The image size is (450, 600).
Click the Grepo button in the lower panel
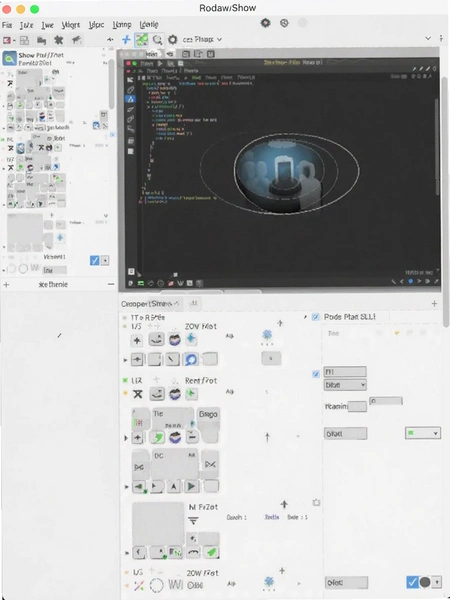coord(208,414)
